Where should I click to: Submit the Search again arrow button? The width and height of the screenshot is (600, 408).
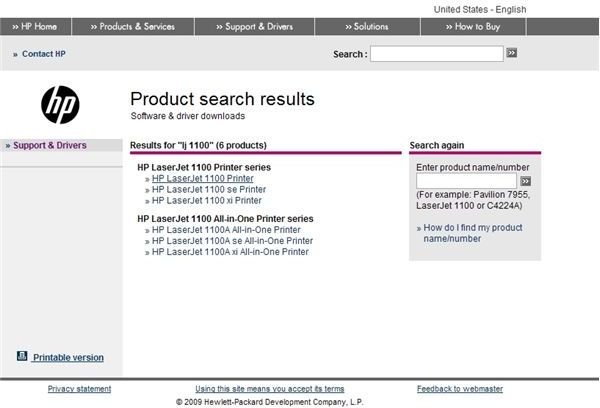525,181
